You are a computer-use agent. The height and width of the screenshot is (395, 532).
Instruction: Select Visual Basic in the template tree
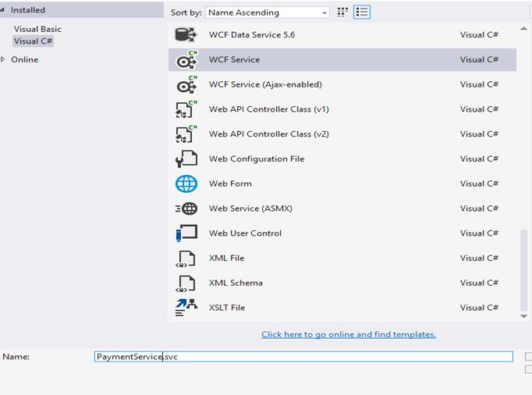[37, 29]
